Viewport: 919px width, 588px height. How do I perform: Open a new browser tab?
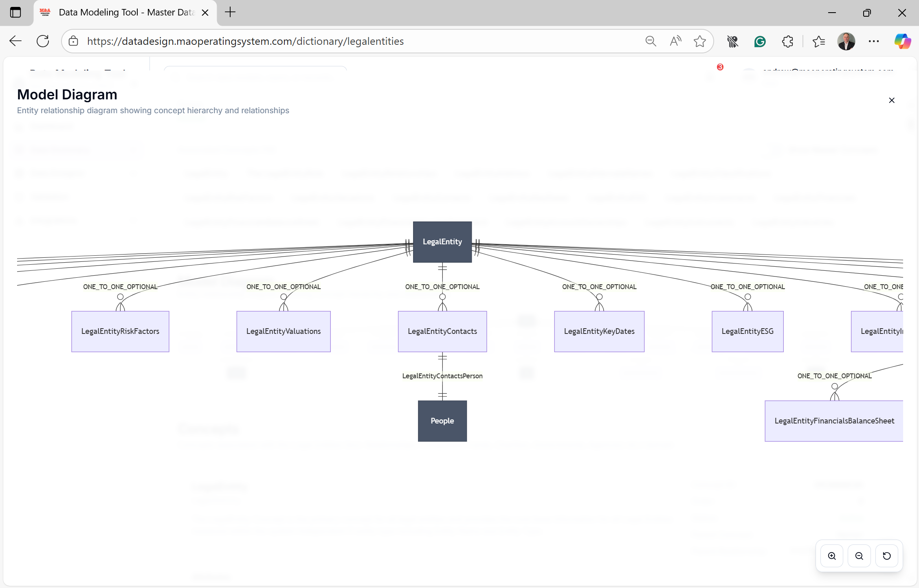coord(230,12)
